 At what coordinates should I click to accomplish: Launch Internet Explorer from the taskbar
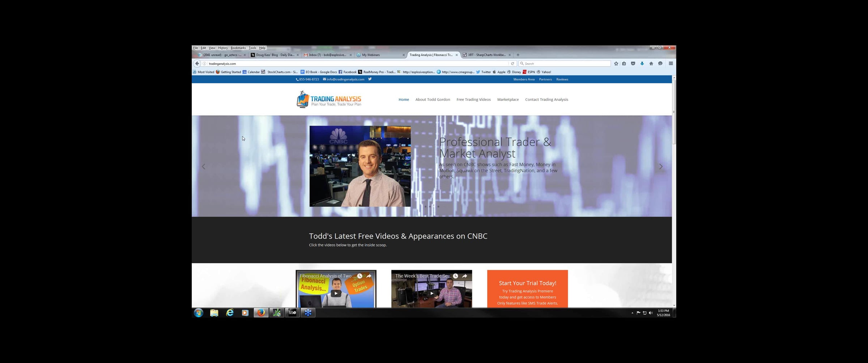click(230, 313)
